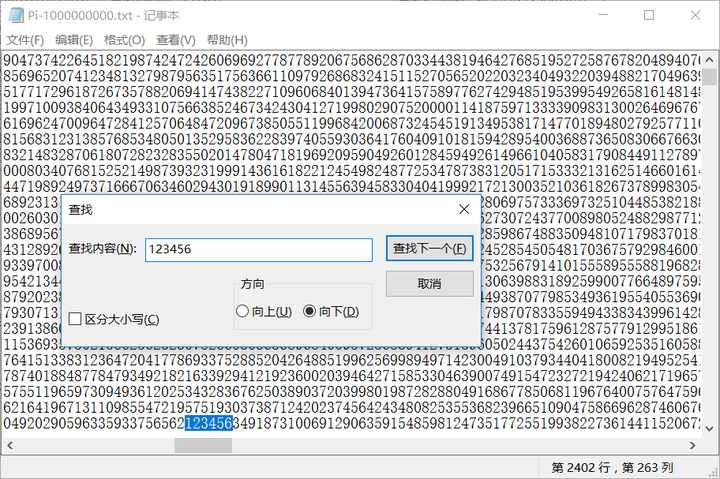Open the 查看 menu
The height and width of the screenshot is (479, 720).
(x=175, y=40)
